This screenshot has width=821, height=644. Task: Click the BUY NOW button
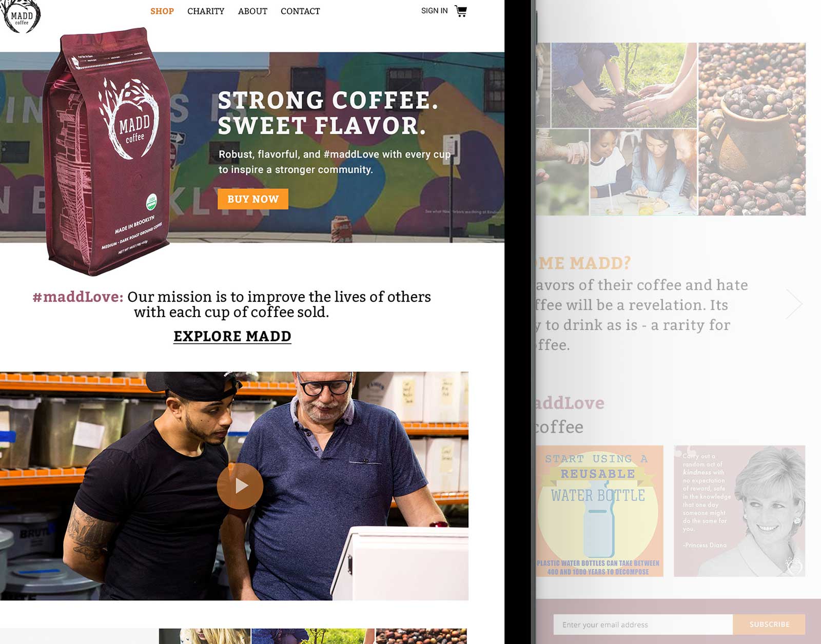pyautogui.click(x=253, y=199)
